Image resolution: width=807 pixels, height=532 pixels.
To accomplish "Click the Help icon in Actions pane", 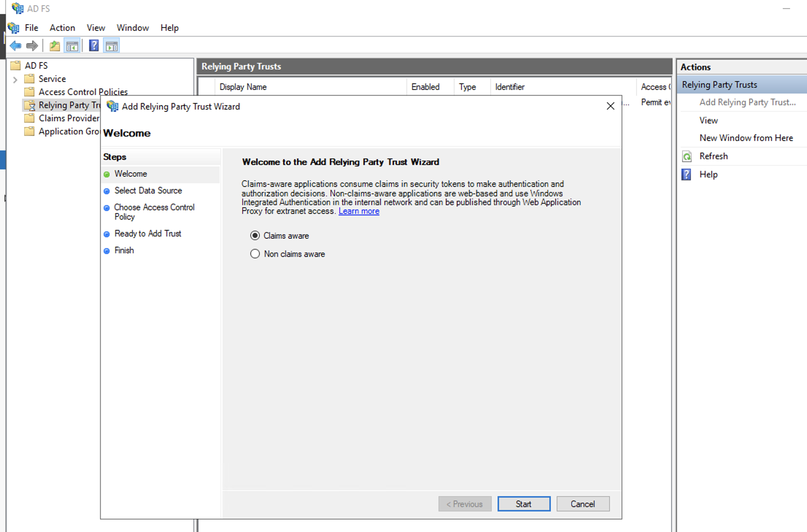I will point(686,174).
